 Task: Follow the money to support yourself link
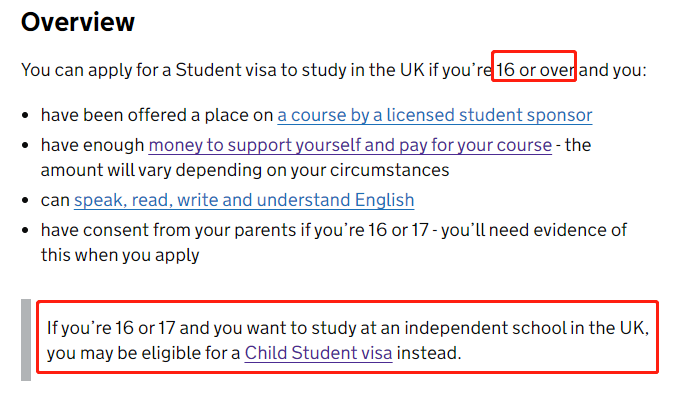(x=350, y=145)
